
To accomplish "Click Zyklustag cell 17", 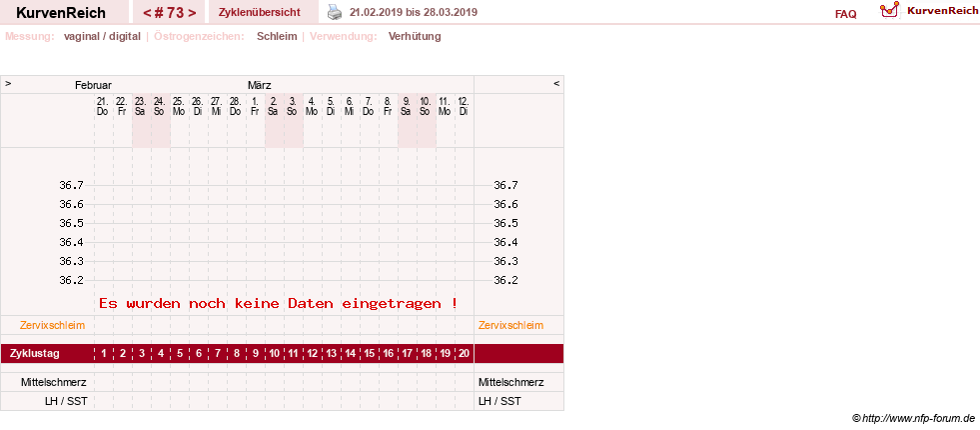I will pyautogui.click(x=407, y=354).
